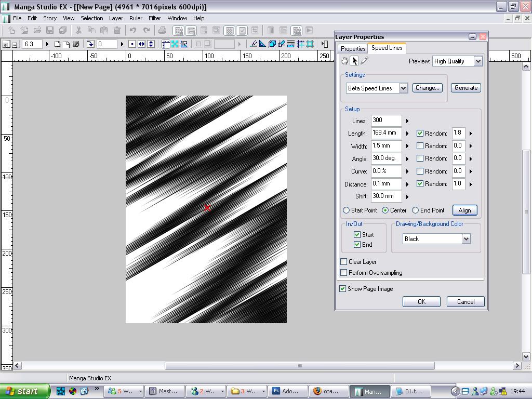
Task: Expand the Angle value slider arrow
Action: [x=407, y=159]
